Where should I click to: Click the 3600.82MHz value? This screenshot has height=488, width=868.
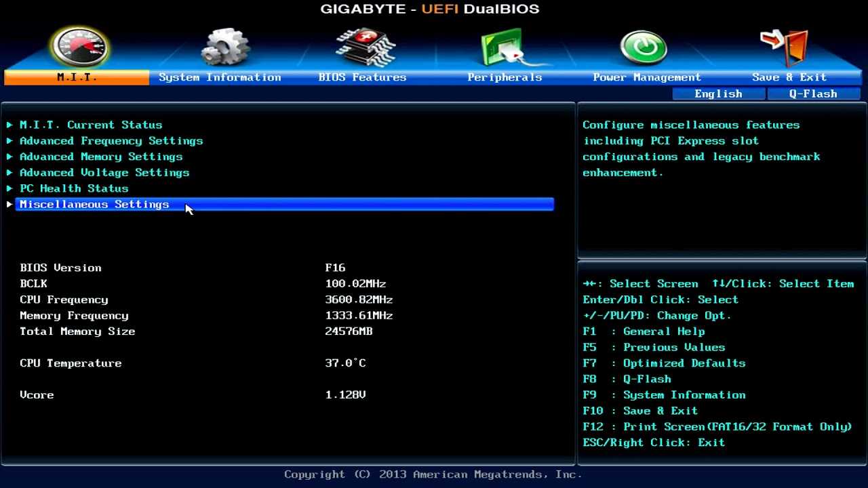coord(359,300)
